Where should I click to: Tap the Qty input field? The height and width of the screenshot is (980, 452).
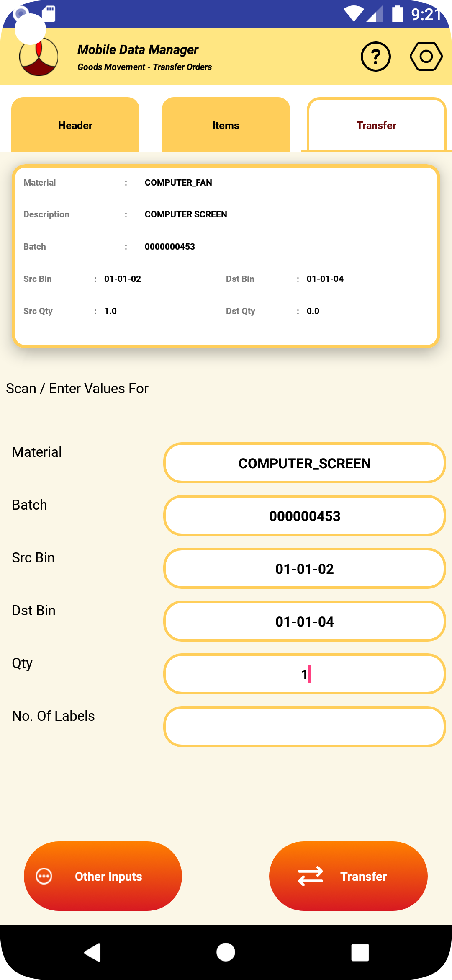[x=304, y=674]
